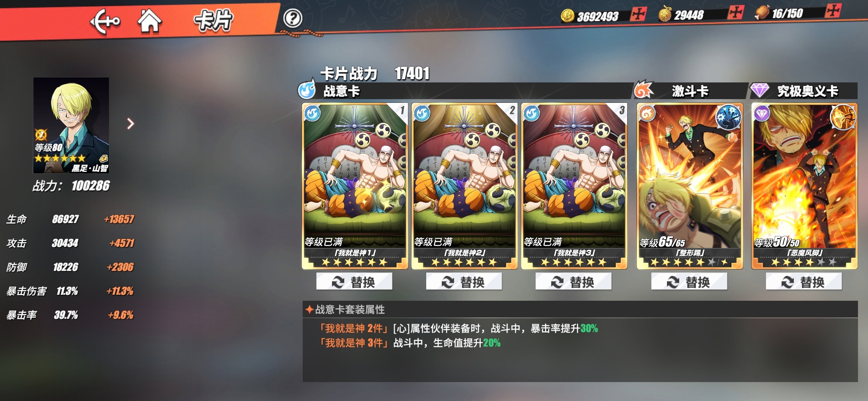This screenshot has height=401, width=868.
Task: Replace the 我就是神1 card
Action: click(354, 282)
